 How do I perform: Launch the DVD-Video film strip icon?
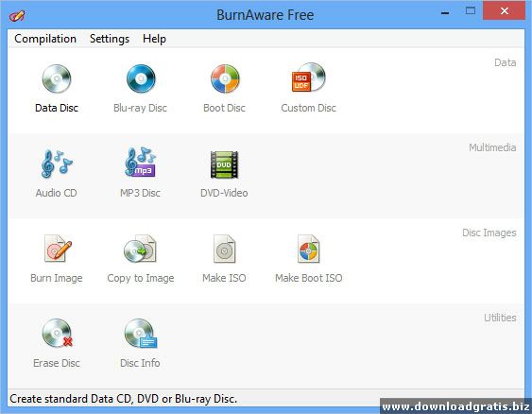pos(224,164)
